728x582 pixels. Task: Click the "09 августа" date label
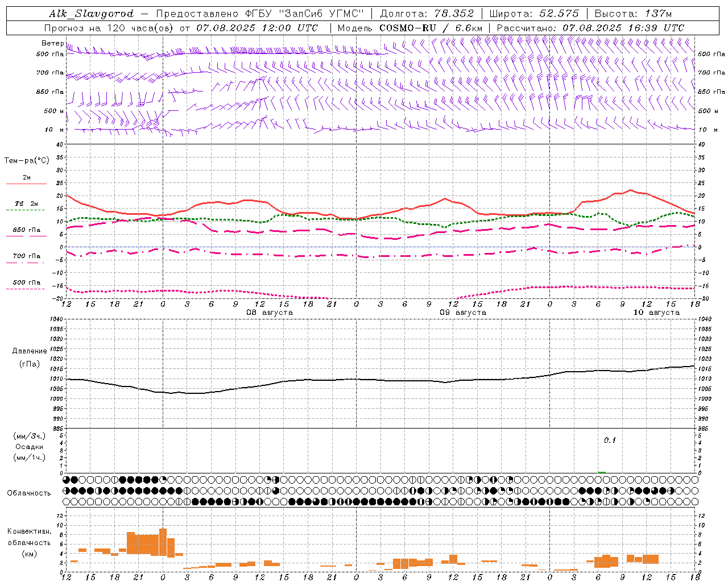(x=463, y=313)
